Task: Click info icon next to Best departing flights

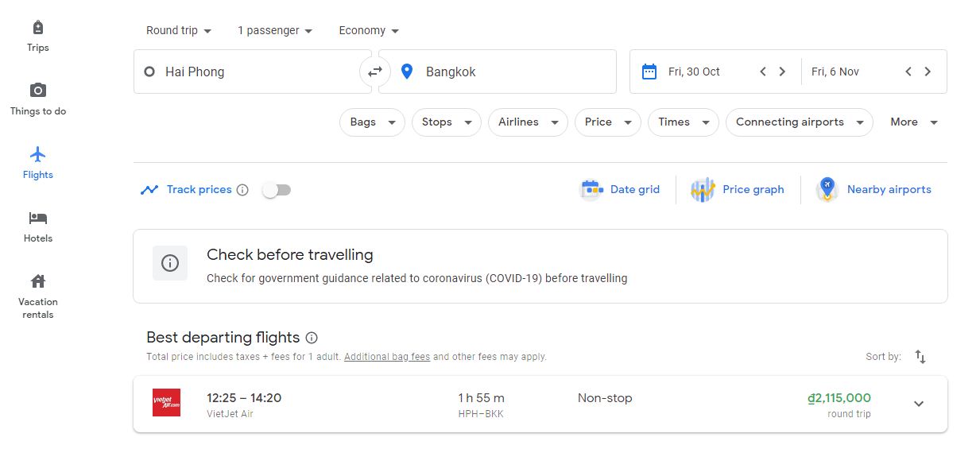Action: click(x=312, y=338)
